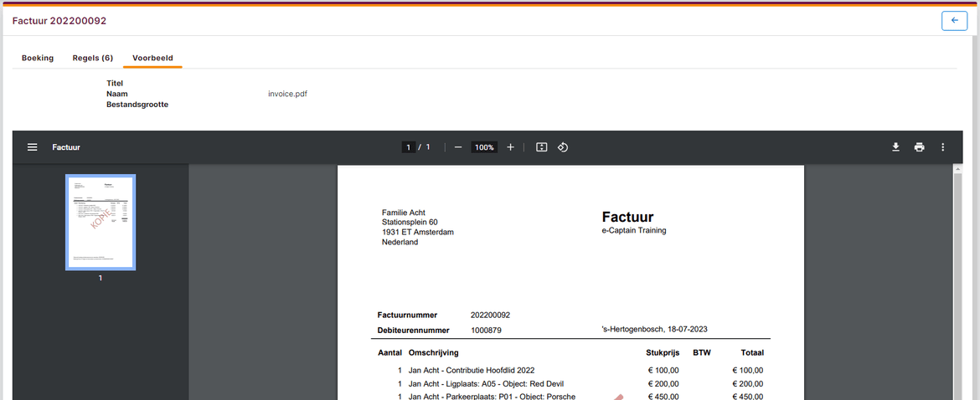Click debtor number 1000879
Viewport: 980px width, 400px height.
487,330
